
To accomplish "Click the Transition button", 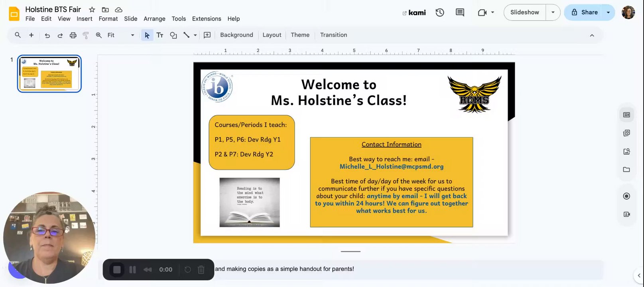I will 334,35.
